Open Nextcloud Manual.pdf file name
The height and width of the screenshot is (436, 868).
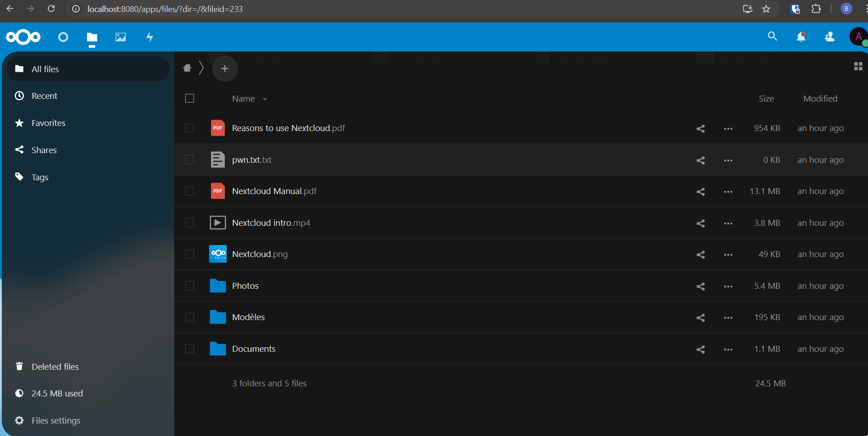click(x=274, y=191)
